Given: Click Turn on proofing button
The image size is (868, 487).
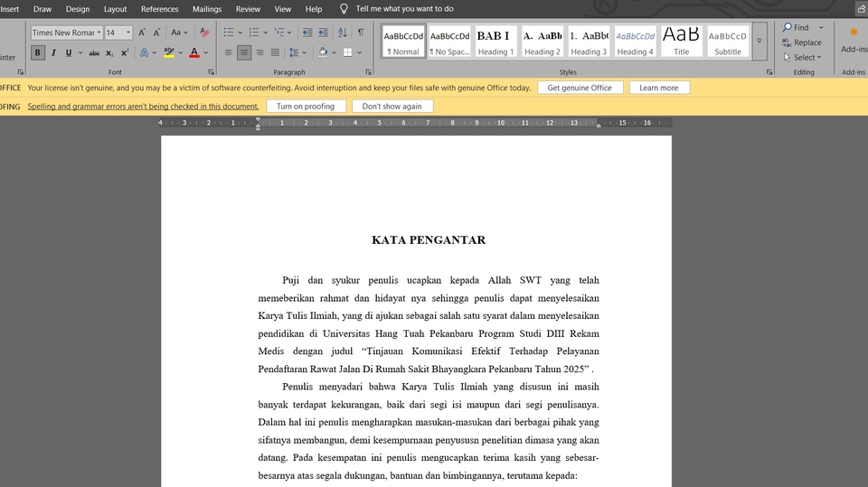Looking at the screenshot, I should pyautogui.click(x=306, y=107).
